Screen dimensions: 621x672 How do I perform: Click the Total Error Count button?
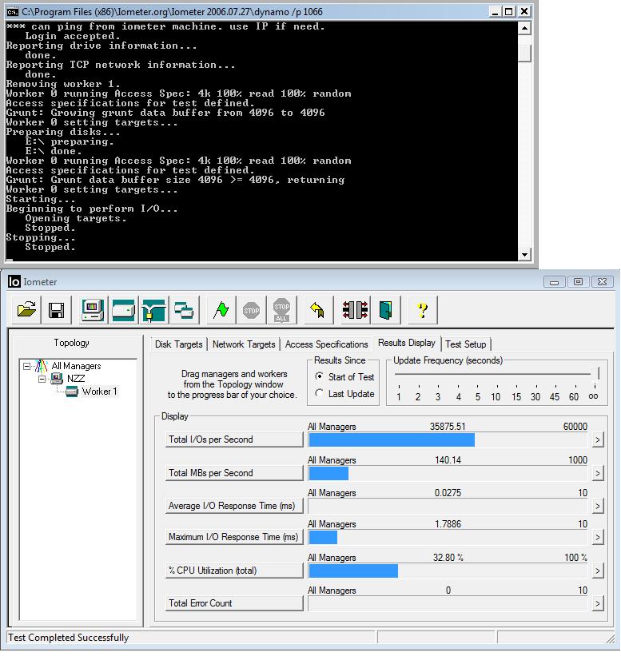tap(234, 603)
